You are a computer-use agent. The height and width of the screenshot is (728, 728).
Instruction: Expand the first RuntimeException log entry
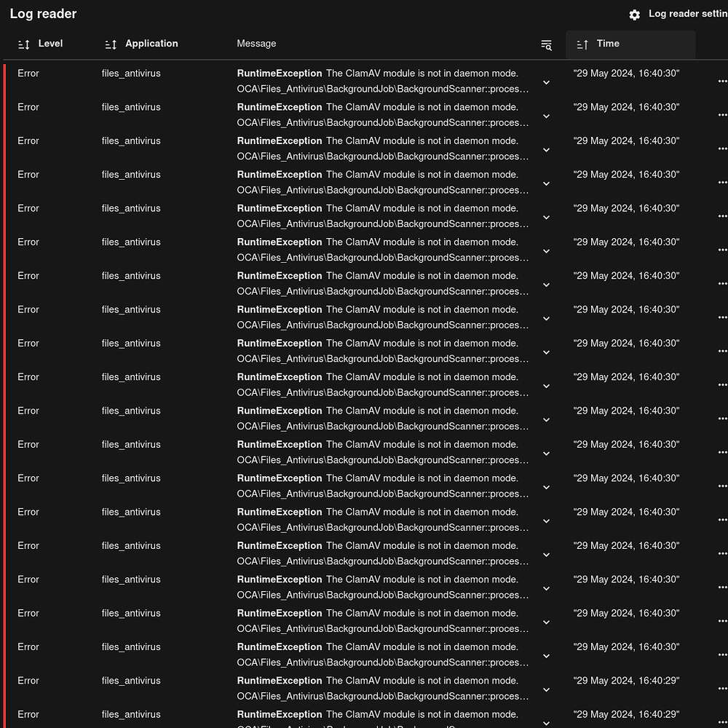[546, 82]
